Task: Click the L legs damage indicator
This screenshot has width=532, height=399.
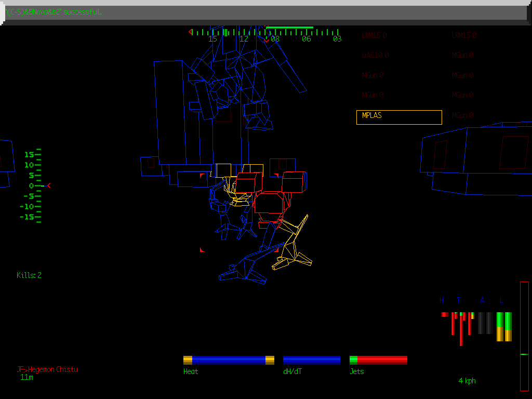Action: click(501, 300)
